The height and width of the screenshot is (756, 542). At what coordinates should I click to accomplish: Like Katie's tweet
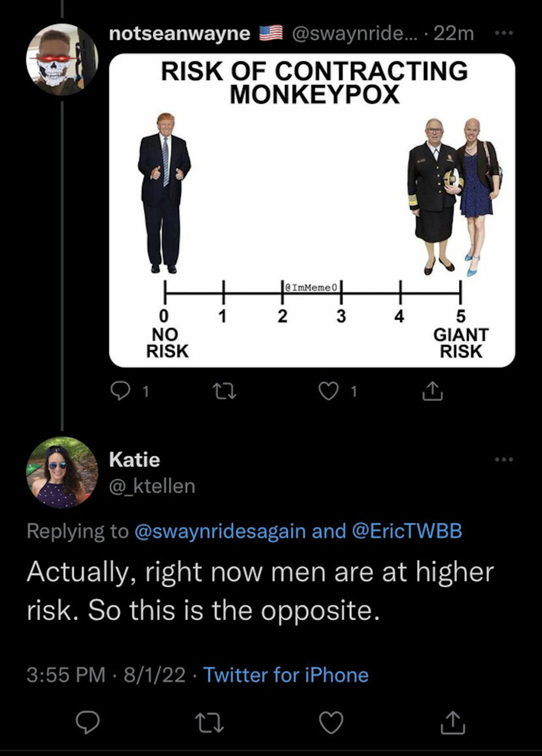[331, 722]
